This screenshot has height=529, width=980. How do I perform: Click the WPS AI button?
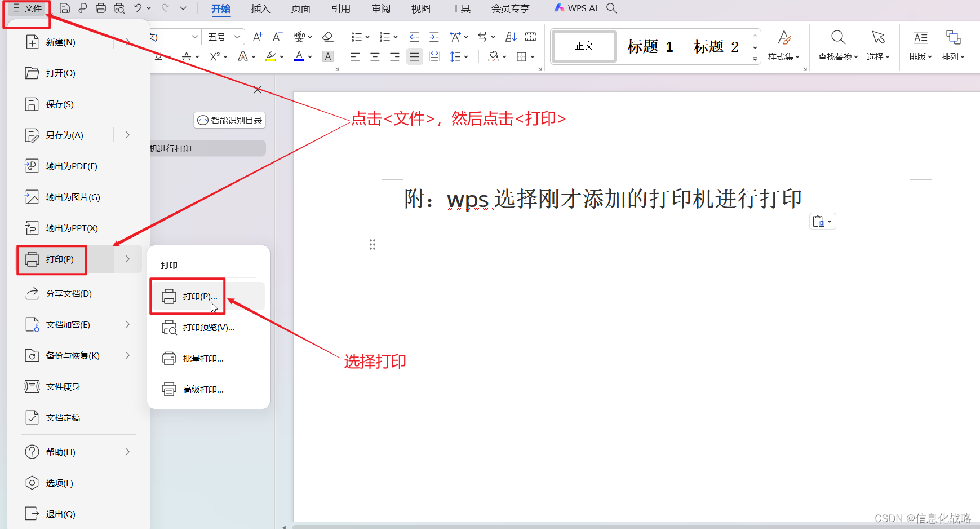[x=576, y=8]
